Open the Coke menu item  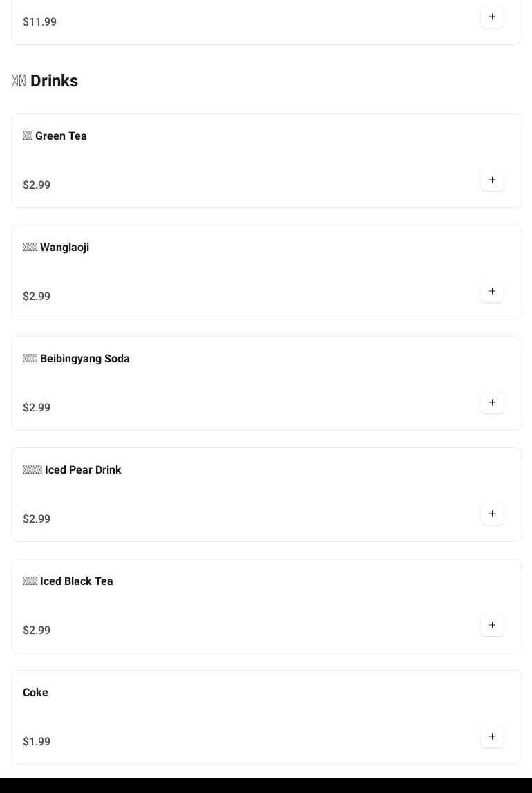[x=35, y=693]
